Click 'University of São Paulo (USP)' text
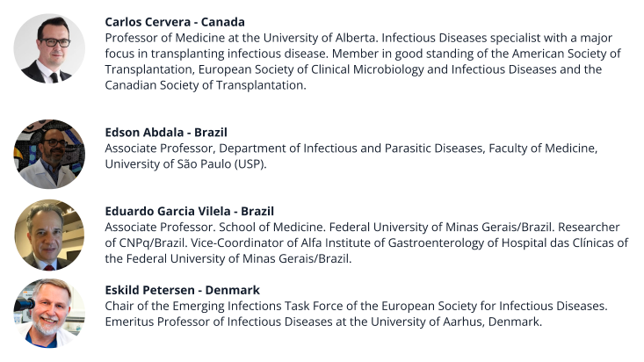Image resolution: width=644 pixels, height=362 pixels. (185, 164)
